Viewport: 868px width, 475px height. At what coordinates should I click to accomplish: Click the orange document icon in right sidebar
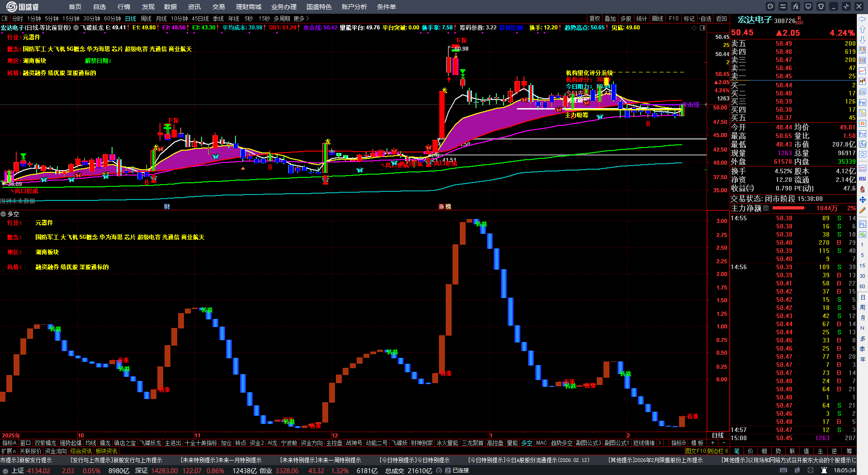pyautogui.click(x=863, y=123)
